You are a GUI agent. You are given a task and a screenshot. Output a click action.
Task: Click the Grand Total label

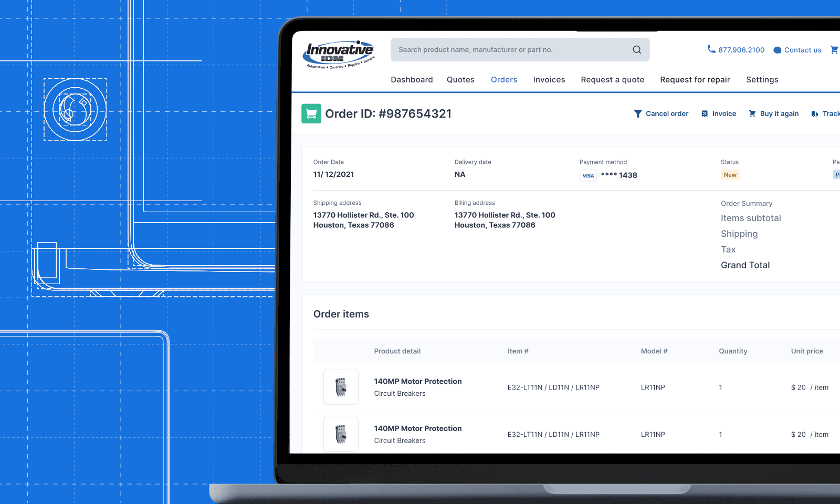point(745,265)
